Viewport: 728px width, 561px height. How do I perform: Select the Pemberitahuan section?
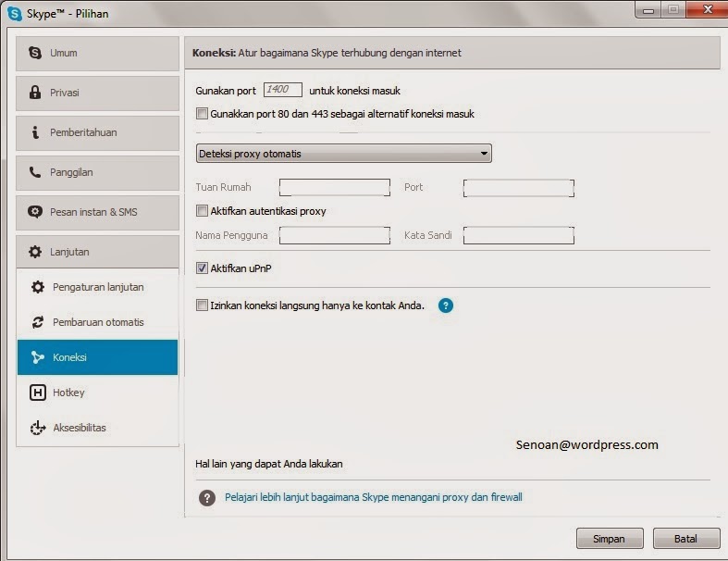click(x=97, y=132)
